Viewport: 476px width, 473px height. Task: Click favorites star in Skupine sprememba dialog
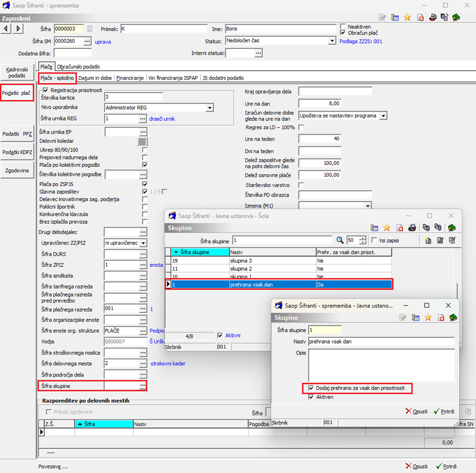click(x=428, y=318)
